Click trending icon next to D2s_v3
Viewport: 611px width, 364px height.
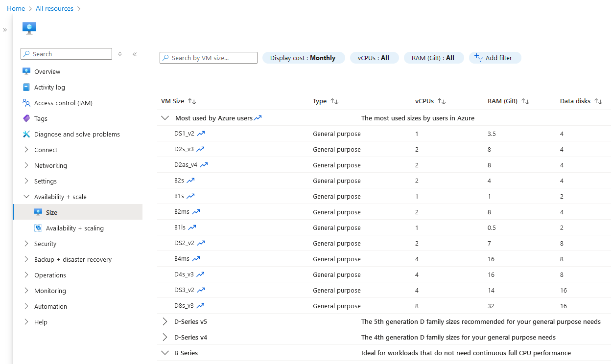pyautogui.click(x=200, y=149)
